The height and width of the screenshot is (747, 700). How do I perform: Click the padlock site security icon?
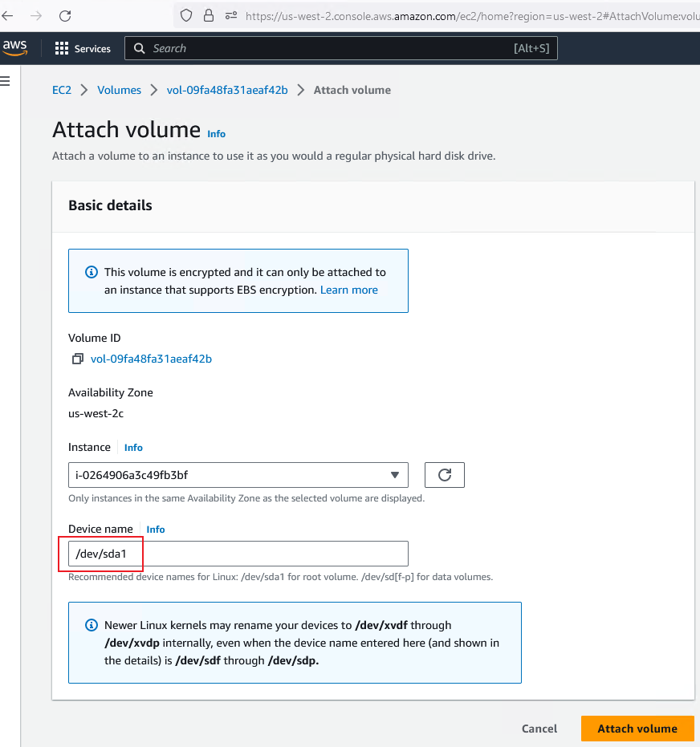coord(209,15)
